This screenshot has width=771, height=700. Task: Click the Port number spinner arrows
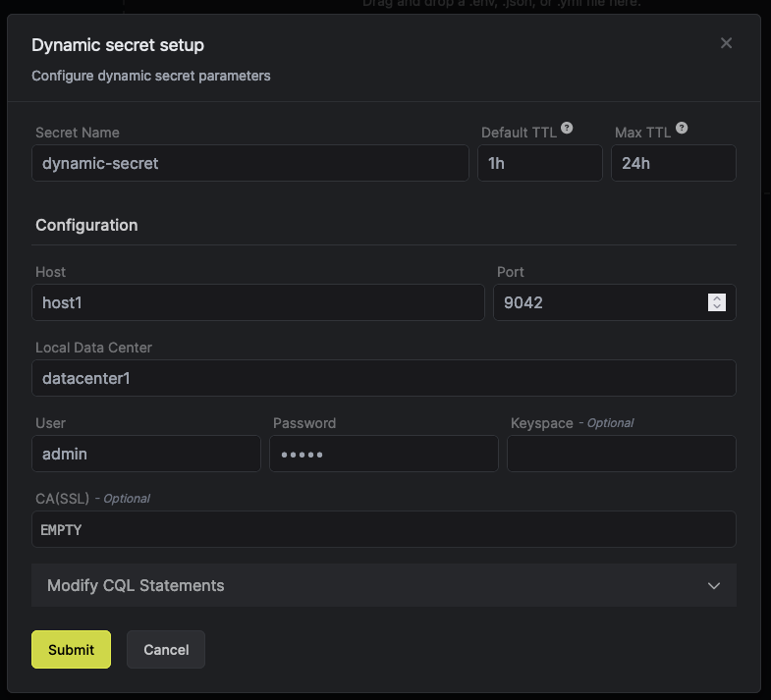coord(716,302)
